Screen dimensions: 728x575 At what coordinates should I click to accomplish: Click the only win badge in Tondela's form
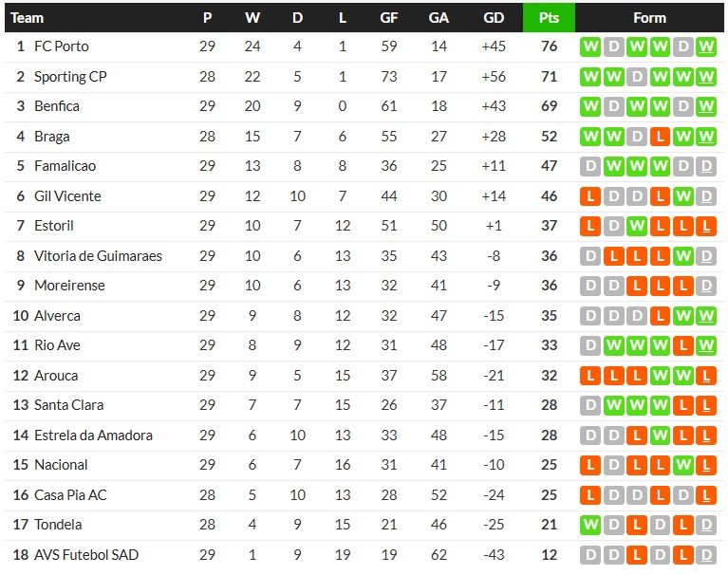click(x=590, y=525)
